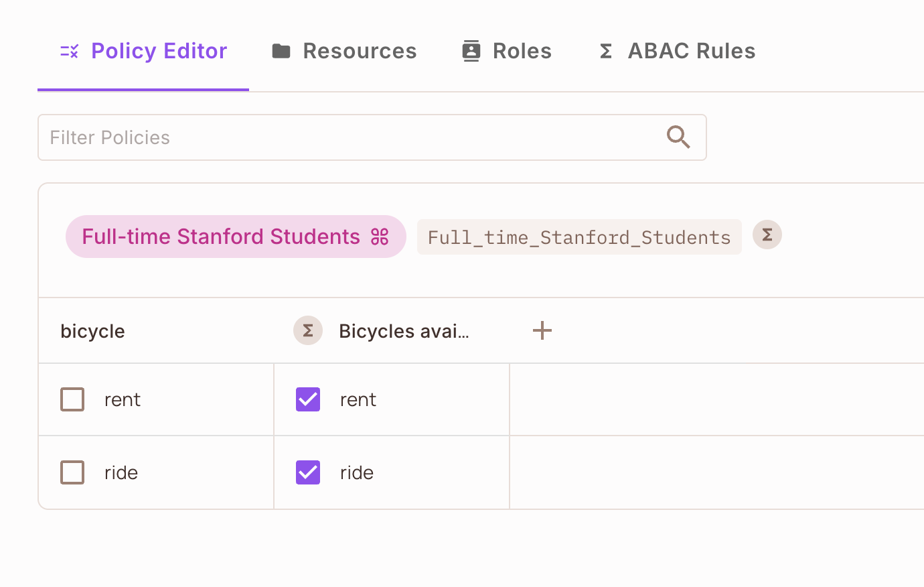Add a resource with the plus icon
924x587 pixels.
coord(542,330)
